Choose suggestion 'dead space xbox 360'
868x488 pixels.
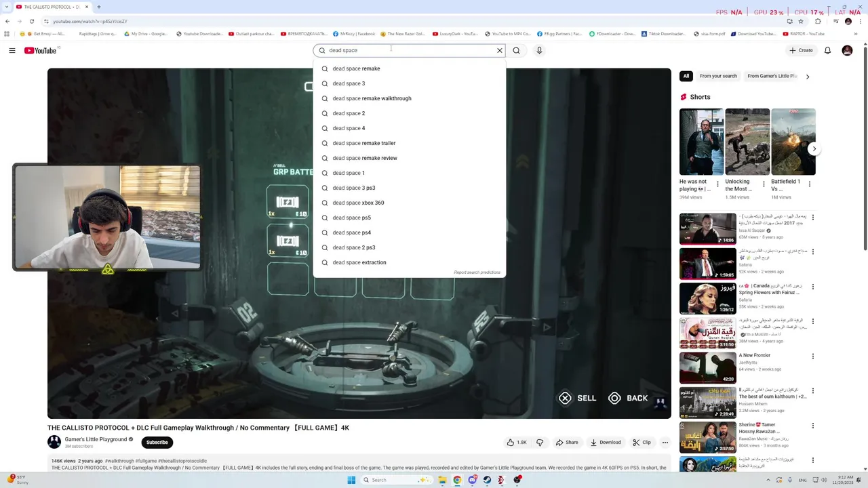pyautogui.click(x=410, y=203)
